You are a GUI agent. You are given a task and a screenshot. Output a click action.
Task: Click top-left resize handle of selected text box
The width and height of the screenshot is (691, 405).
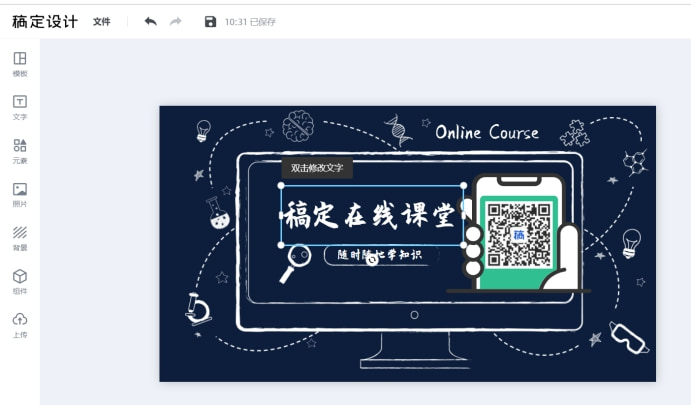pos(281,186)
